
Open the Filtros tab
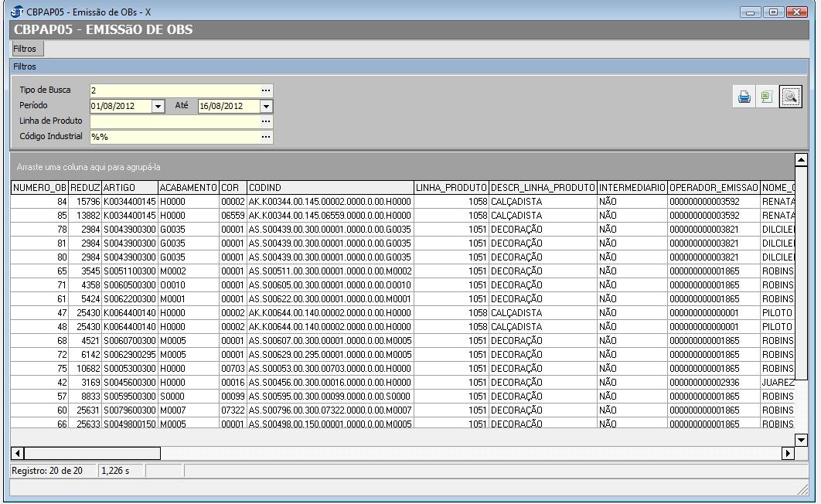[x=25, y=49]
